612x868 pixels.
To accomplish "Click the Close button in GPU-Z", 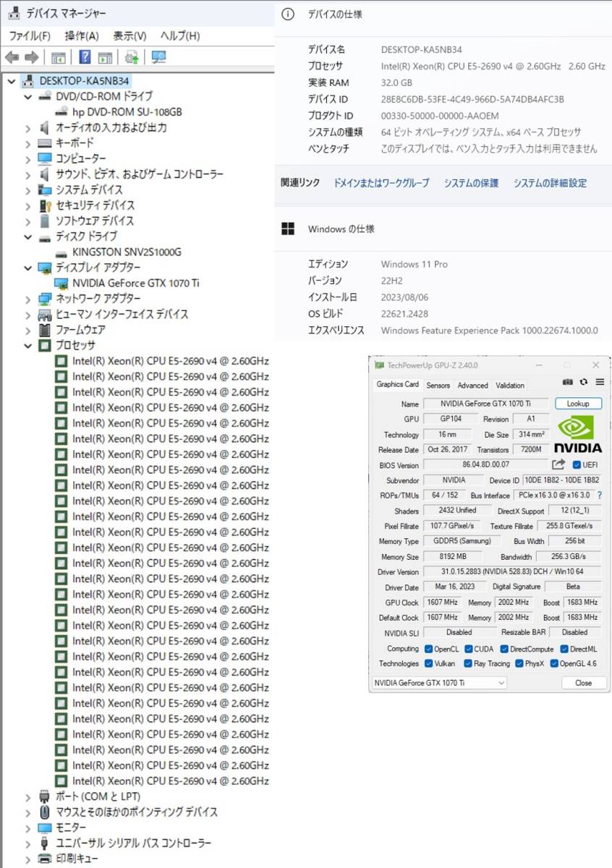I will (x=583, y=683).
